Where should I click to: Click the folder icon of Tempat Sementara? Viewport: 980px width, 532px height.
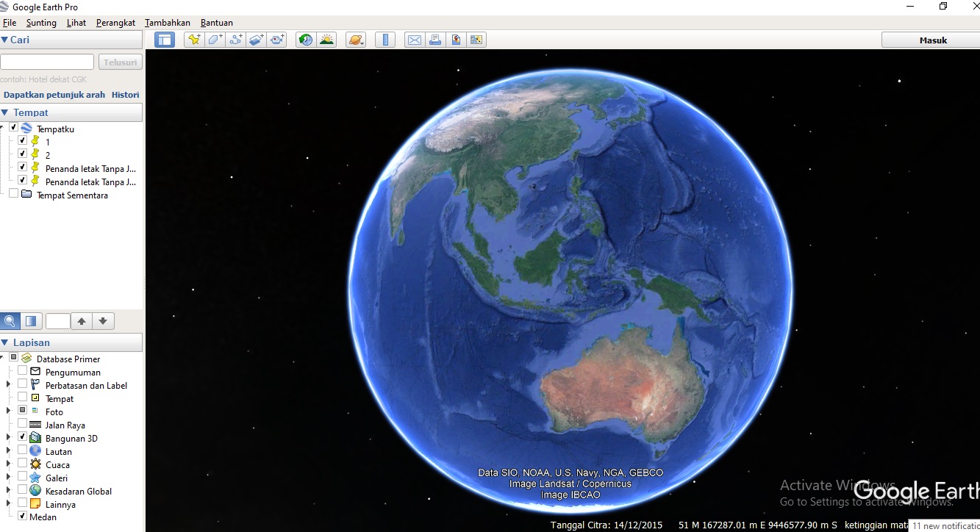coord(26,195)
